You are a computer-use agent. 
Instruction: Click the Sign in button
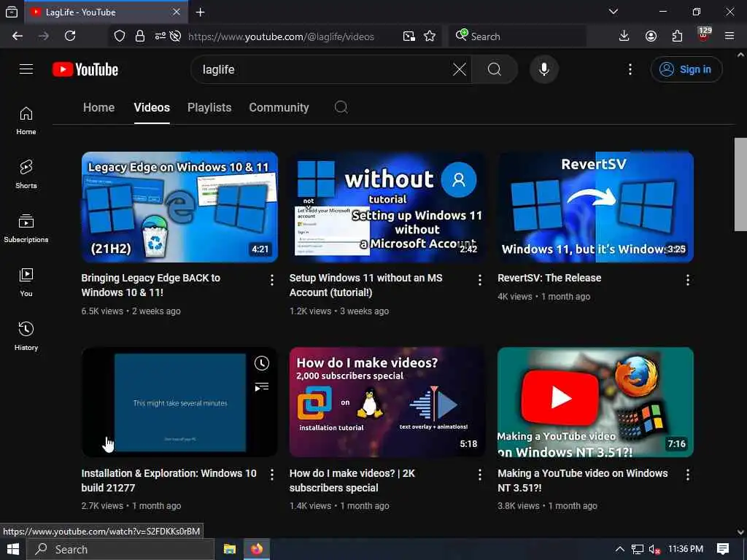pos(686,69)
